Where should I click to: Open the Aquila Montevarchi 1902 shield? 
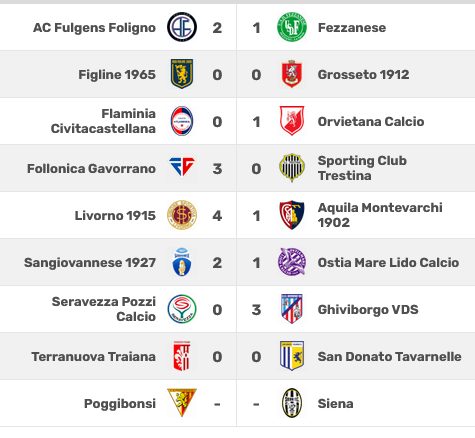[x=292, y=215]
